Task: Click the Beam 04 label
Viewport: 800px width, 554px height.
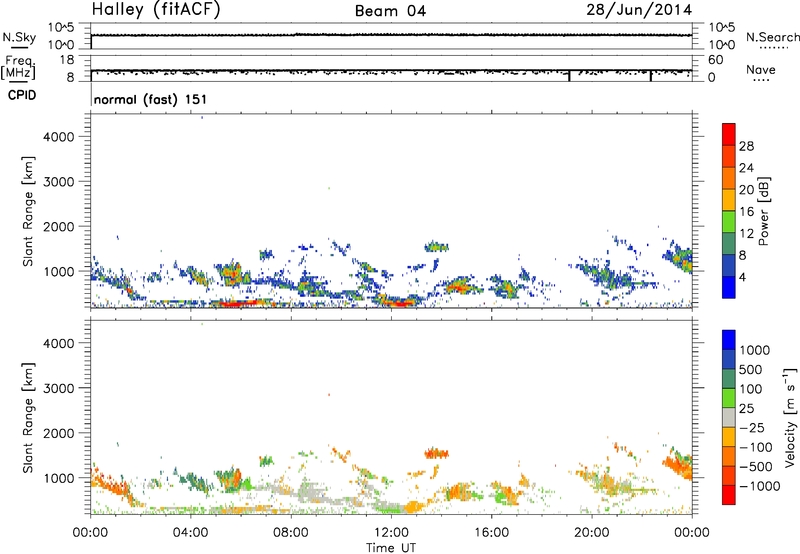Action: tap(390, 11)
